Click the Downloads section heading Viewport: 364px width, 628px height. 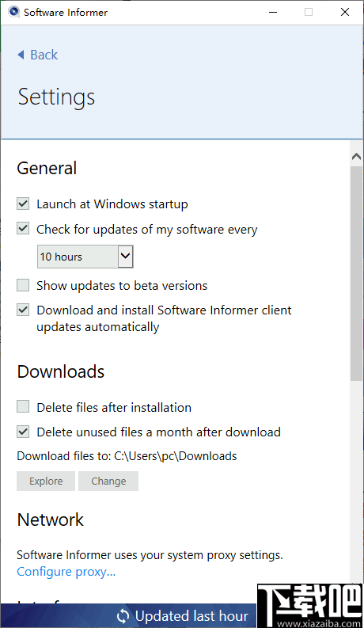pos(61,371)
